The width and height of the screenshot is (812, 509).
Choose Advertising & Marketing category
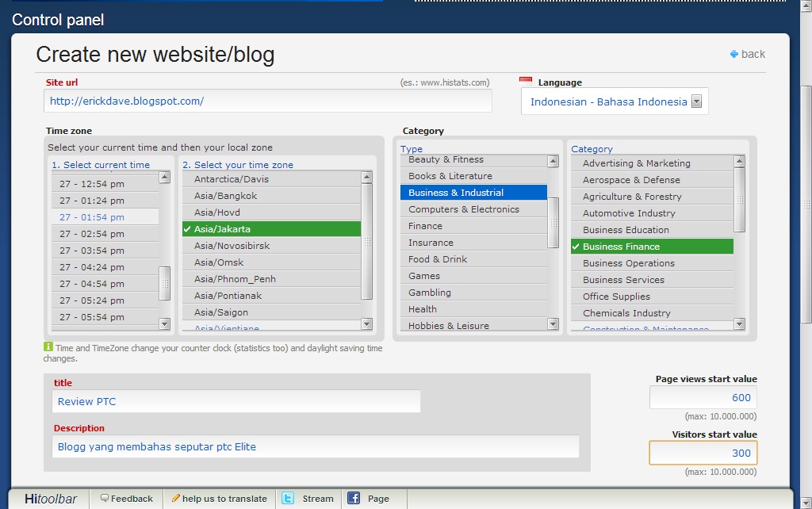point(652,163)
